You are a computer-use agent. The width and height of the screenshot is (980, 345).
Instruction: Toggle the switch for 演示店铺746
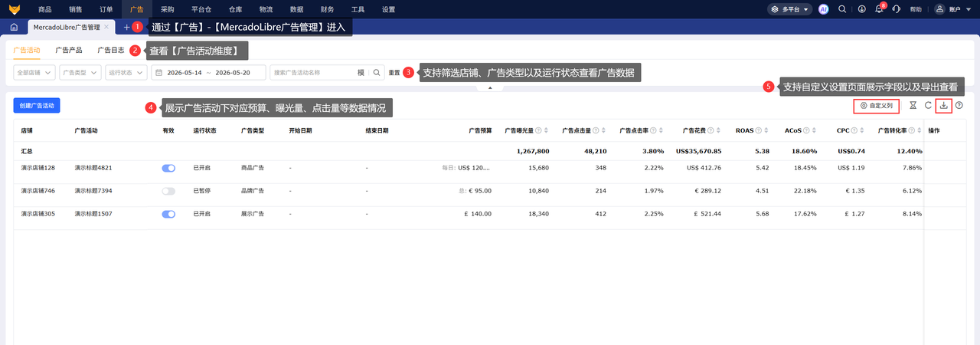pos(168,191)
